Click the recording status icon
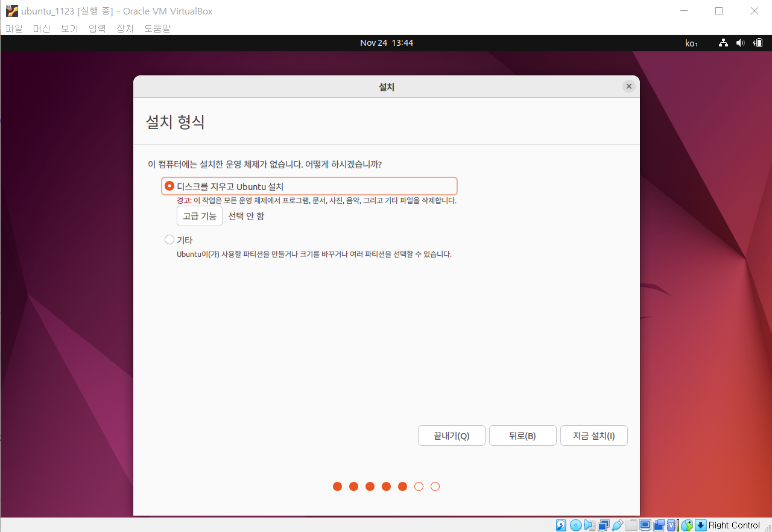This screenshot has width=772, height=532. (659, 525)
